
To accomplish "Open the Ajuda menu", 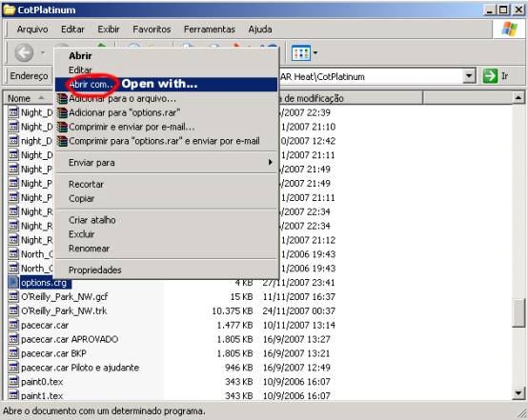I will pos(260,30).
